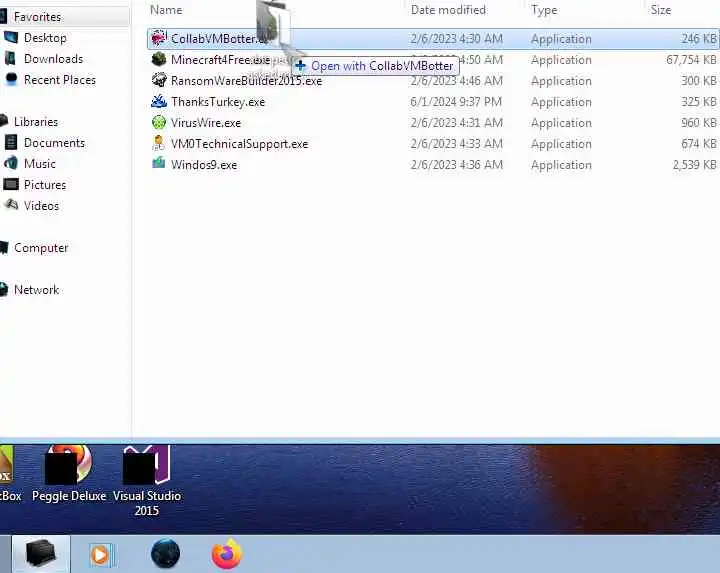Open the taskbar Explorer window button
Screen dimensions: 720x573
pos(41,553)
